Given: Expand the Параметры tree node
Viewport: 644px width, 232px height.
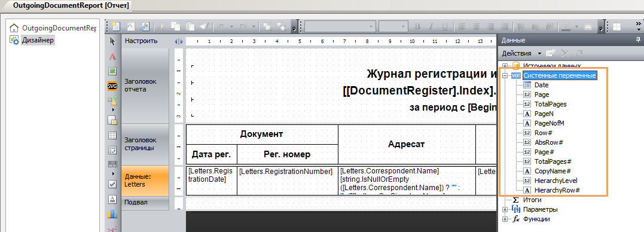Looking at the screenshot, I should [505, 209].
